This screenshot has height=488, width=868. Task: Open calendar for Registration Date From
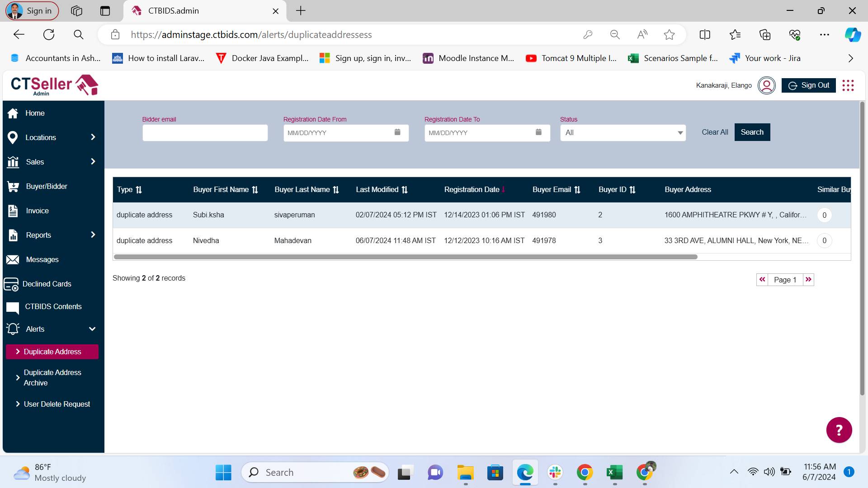tap(397, 132)
